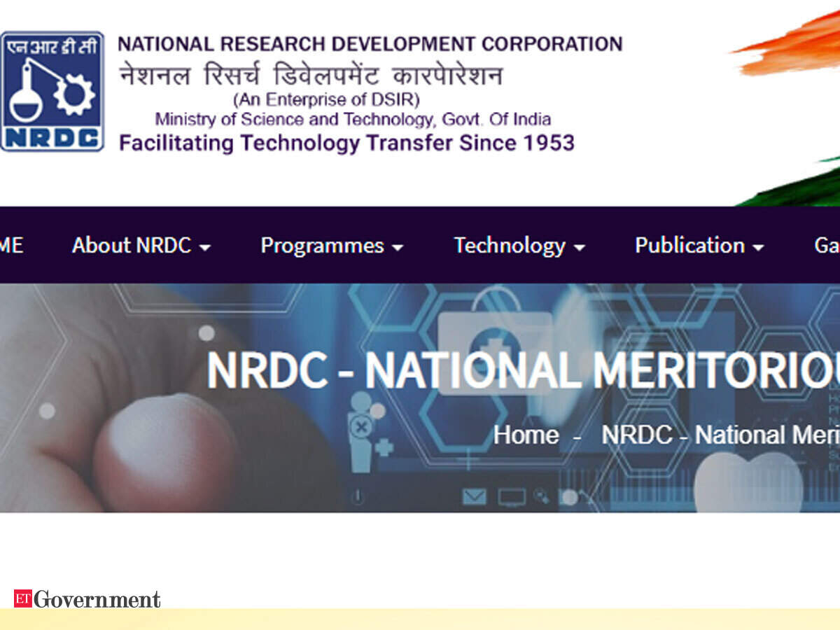Click the white heart shape in banner

(x=748, y=482)
